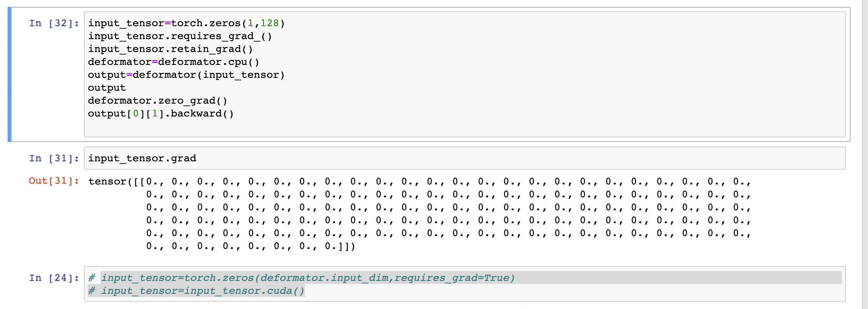The height and width of the screenshot is (309, 868).
Task: Click the In [31] cell prompt
Action: coord(54,159)
